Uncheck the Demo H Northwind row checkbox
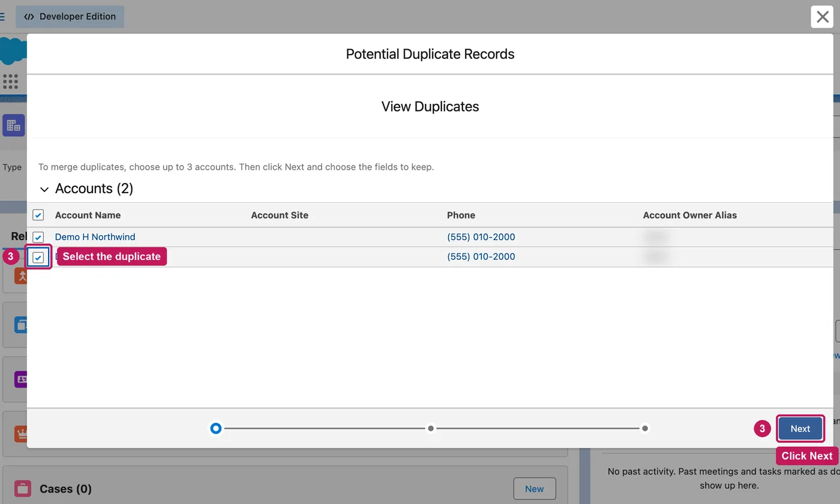 pos(38,237)
